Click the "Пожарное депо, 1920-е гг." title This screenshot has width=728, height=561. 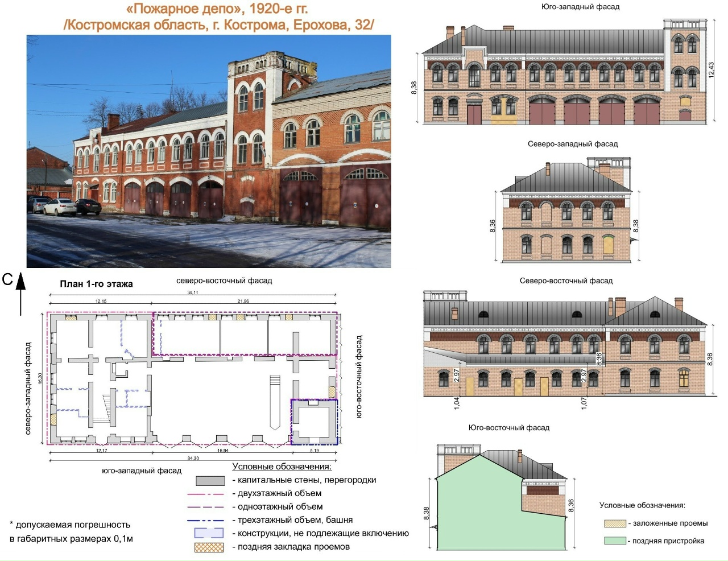click(217, 9)
